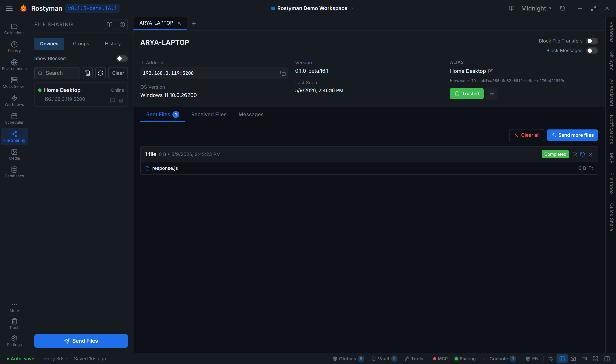Delete the Home Desktop device entry

pos(121,100)
